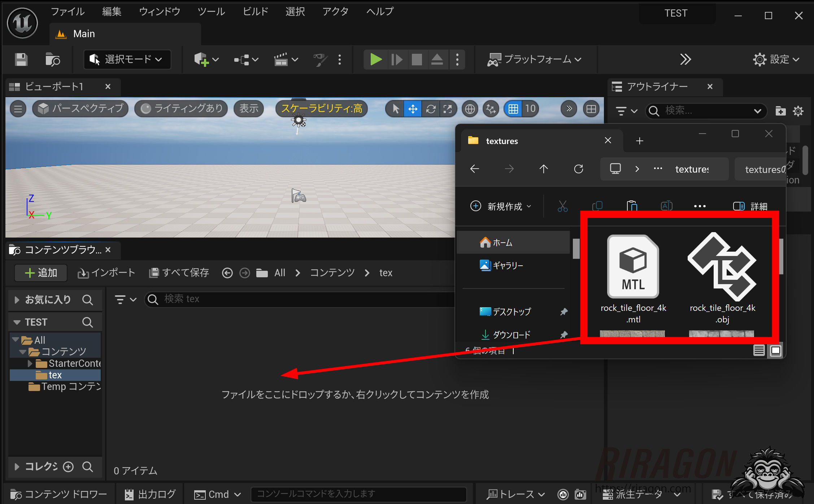Screen dimensions: 814x504
Task: Click the world coordinate globe icon
Action: tap(470, 109)
